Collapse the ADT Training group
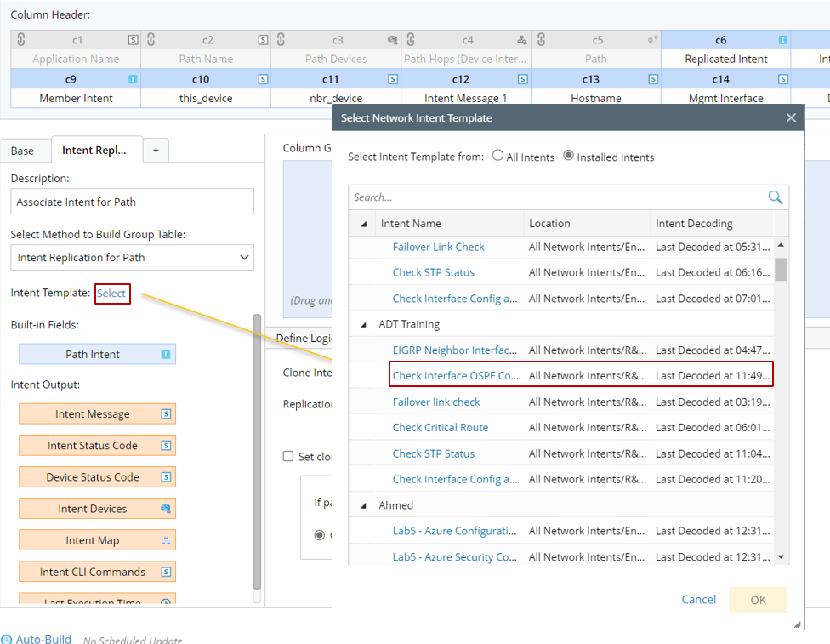 coord(364,325)
